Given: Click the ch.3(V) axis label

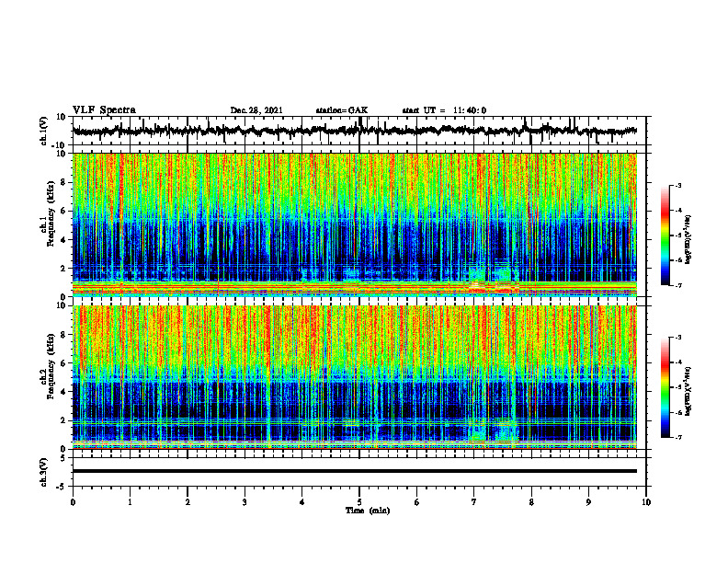Looking at the screenshot, I should (44, 472).
